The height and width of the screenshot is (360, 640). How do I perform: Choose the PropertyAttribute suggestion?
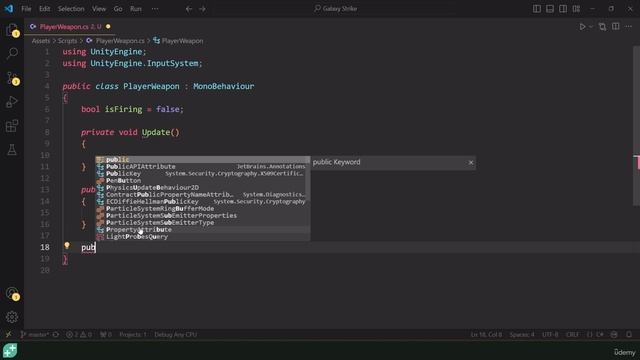[x=202, y=229]
